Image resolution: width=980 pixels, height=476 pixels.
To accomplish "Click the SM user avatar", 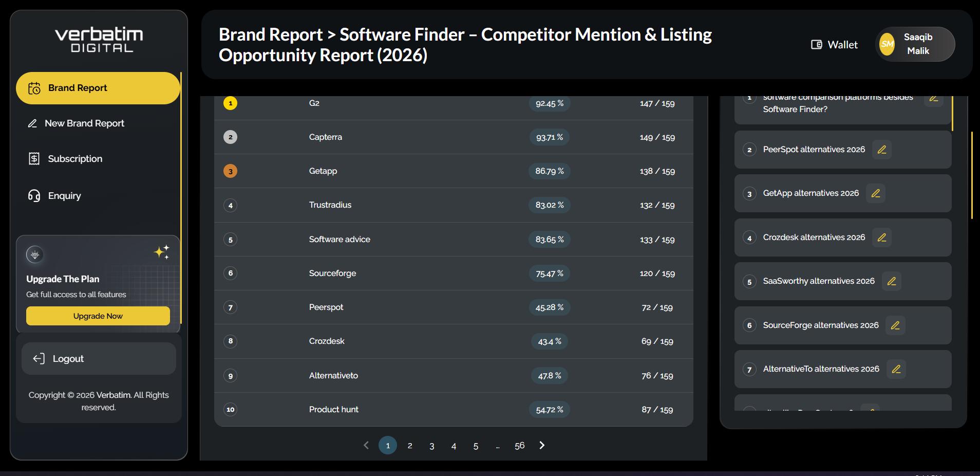I will point(887,44).
